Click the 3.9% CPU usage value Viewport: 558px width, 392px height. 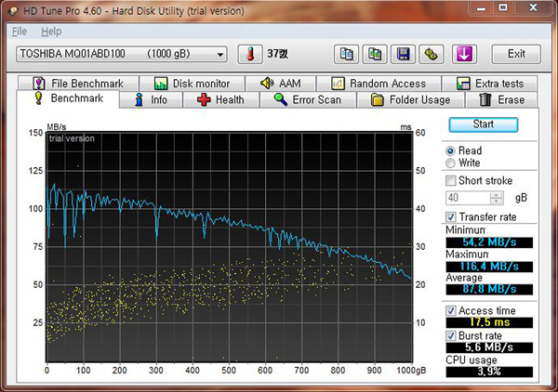(x=489, y=372)
